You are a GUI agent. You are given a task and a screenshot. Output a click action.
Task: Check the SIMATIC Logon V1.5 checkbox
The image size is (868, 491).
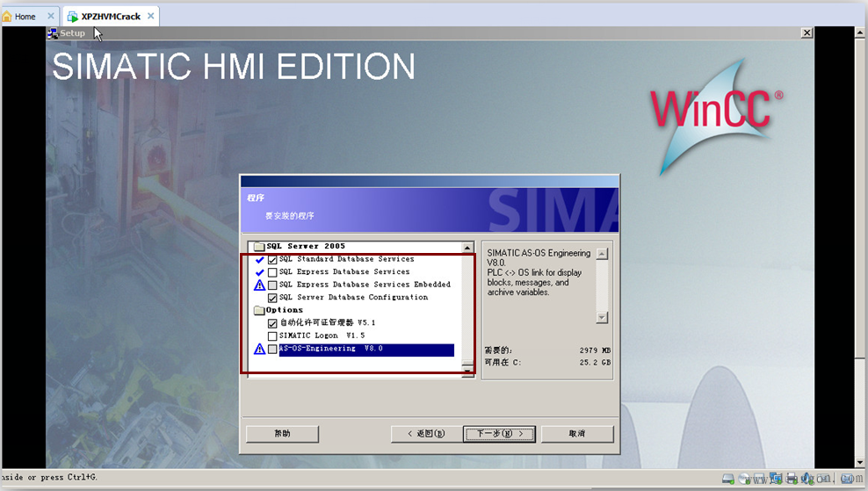pos(272,336)
